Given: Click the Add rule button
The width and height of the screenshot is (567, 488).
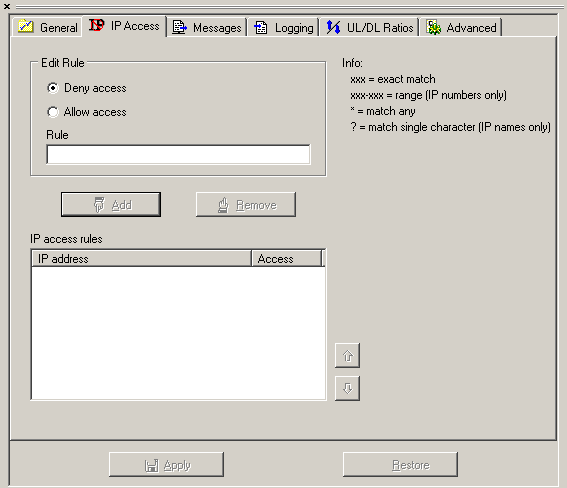Looking at the screenshot, I should (111, 205).
